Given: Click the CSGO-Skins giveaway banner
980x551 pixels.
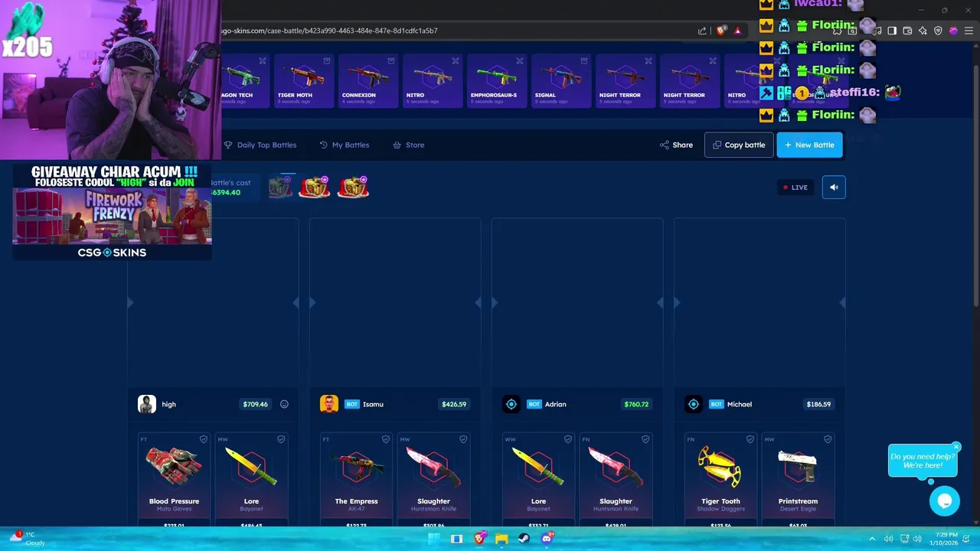Looking at the screenshot, I should (x=112, y=212).
